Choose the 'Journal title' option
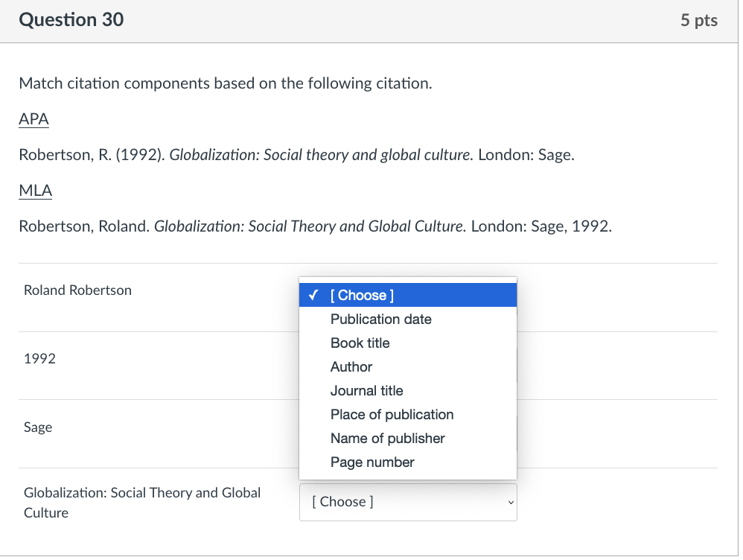 (x=366, y=391)
